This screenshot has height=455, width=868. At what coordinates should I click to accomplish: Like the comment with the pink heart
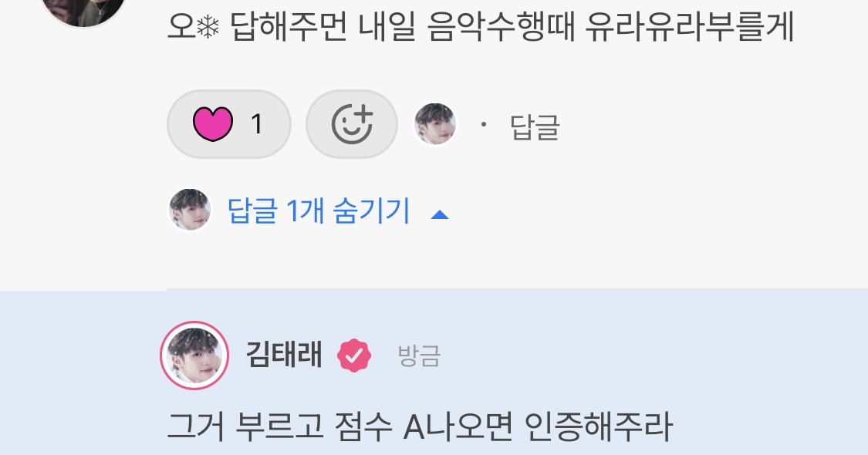pyautogui.click(x=228, y=124)
